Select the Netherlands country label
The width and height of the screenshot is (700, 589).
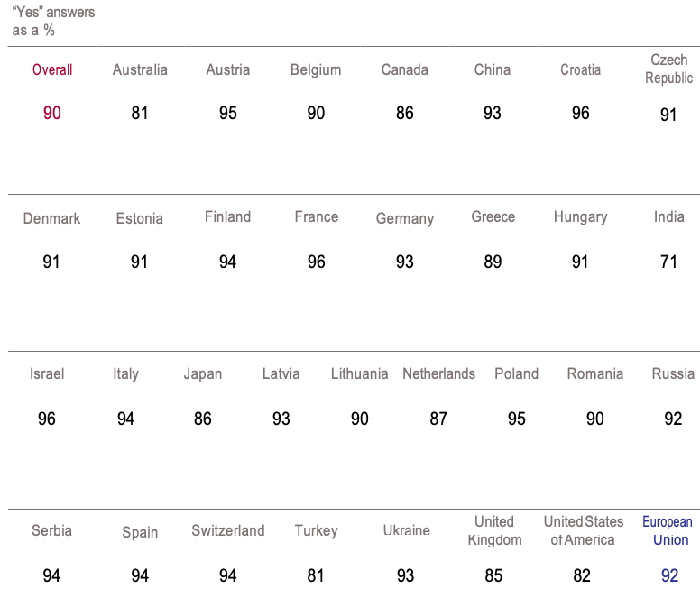point(438,373)
